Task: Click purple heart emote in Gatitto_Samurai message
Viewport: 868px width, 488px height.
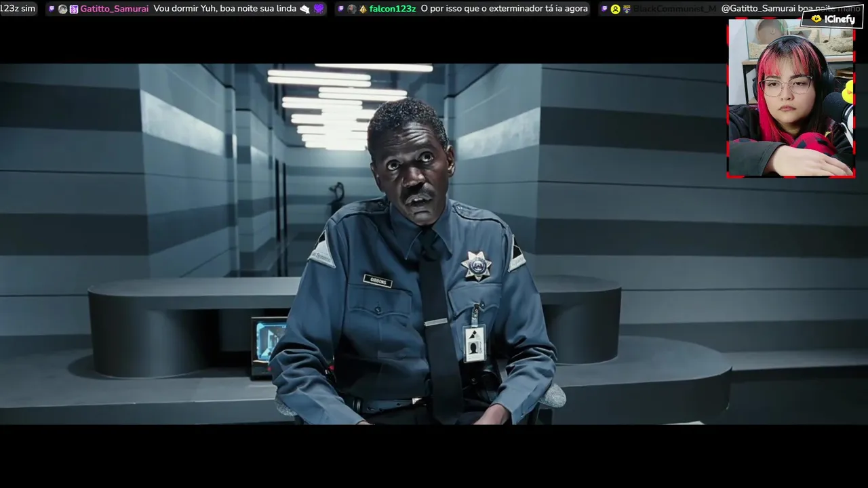Action: (x=319, y=9)
